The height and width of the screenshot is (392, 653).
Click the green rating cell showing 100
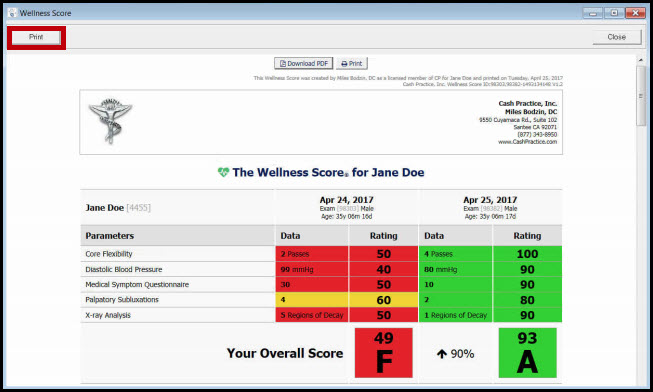pos(527,254)
